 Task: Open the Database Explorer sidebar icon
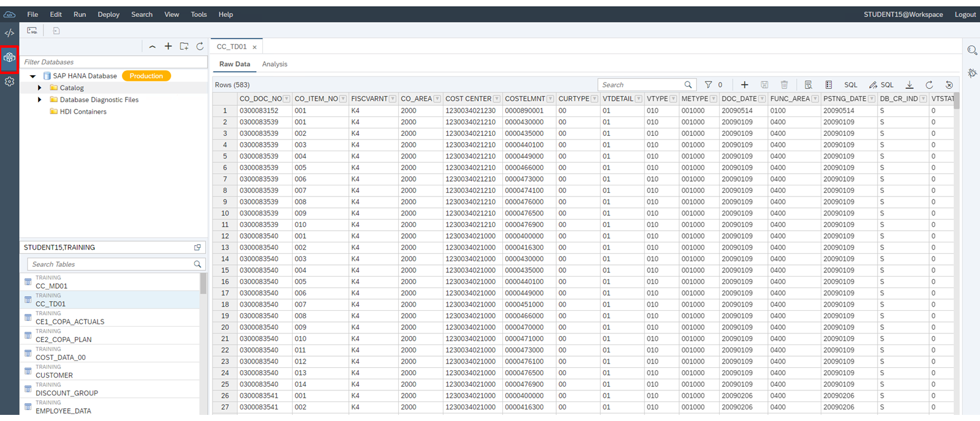[9, 58]
